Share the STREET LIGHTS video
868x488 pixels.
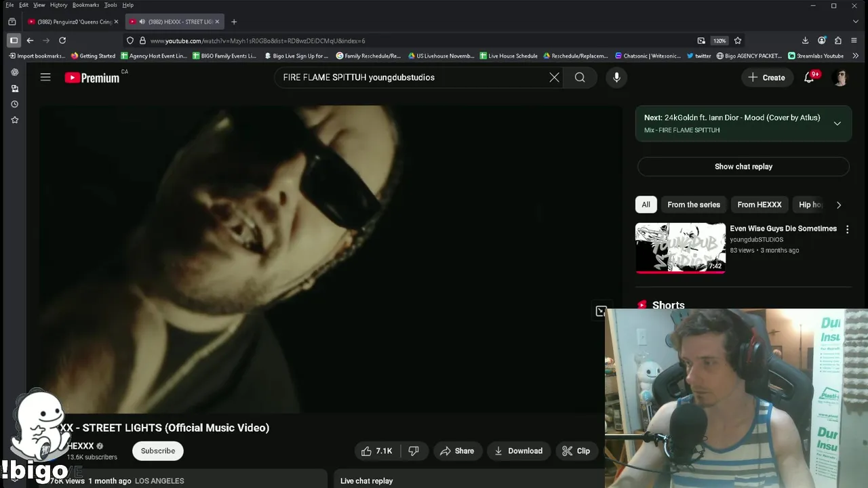click(457, 451)
